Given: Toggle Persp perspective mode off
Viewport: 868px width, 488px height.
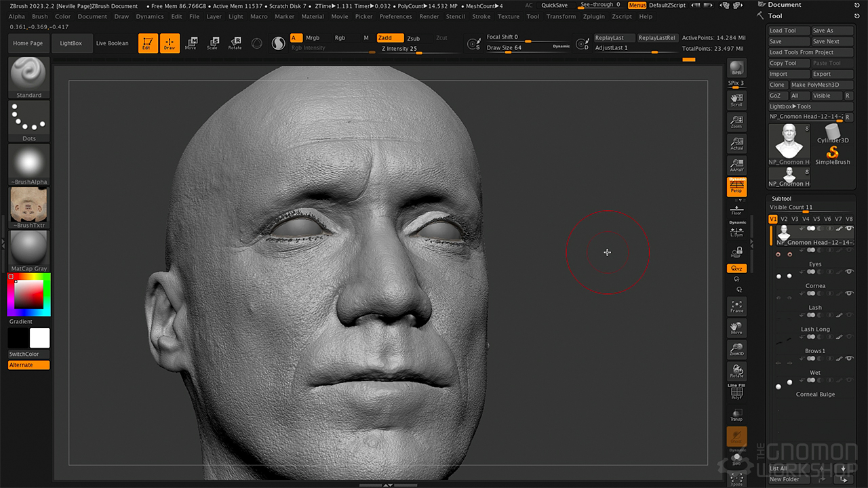Looking at the screenshot, I should pos(736,187).
